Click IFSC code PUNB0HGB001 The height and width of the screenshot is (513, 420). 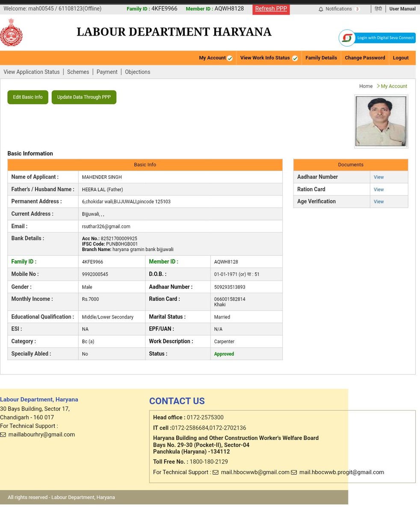point(122,244)
